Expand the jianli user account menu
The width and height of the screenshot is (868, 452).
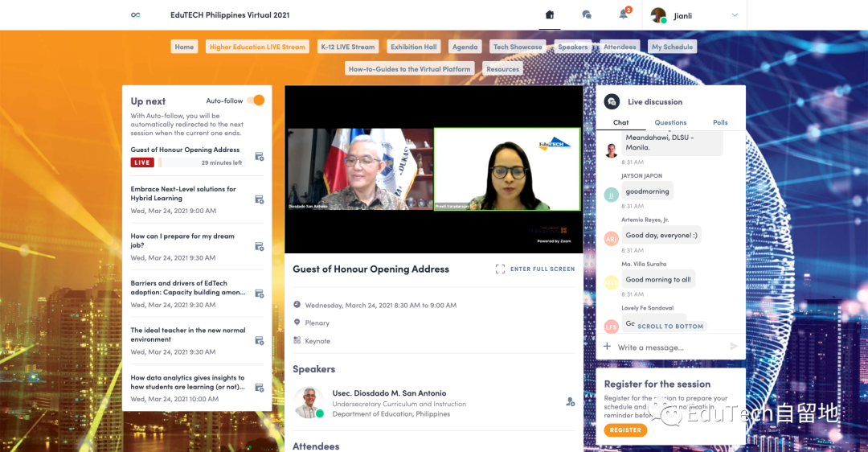point(734,14)
